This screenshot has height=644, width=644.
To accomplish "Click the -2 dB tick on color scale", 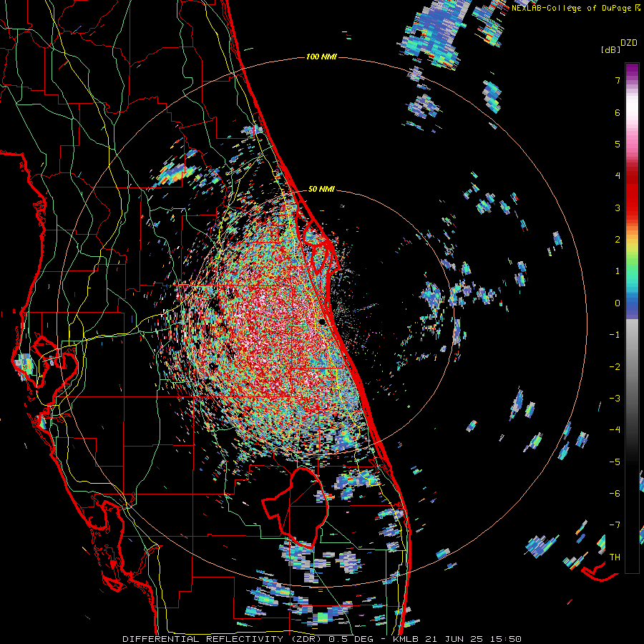I will click(615, 367).
